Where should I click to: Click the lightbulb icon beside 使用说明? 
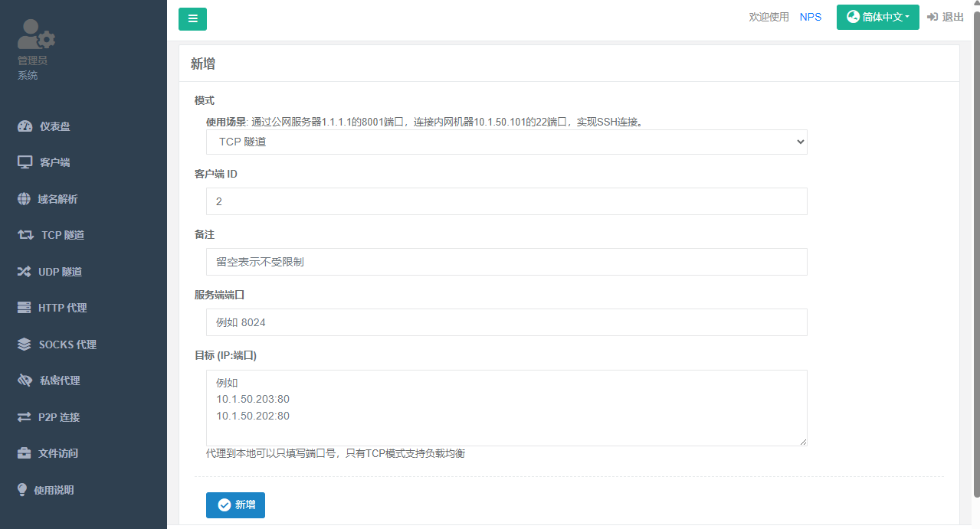[x=22, y=490]
